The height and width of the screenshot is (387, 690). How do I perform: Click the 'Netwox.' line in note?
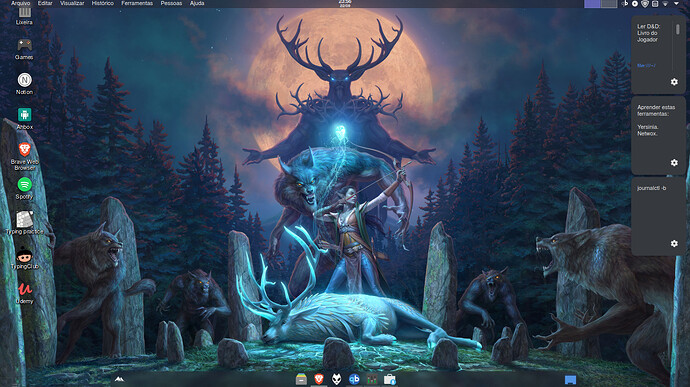pos(647,133)
